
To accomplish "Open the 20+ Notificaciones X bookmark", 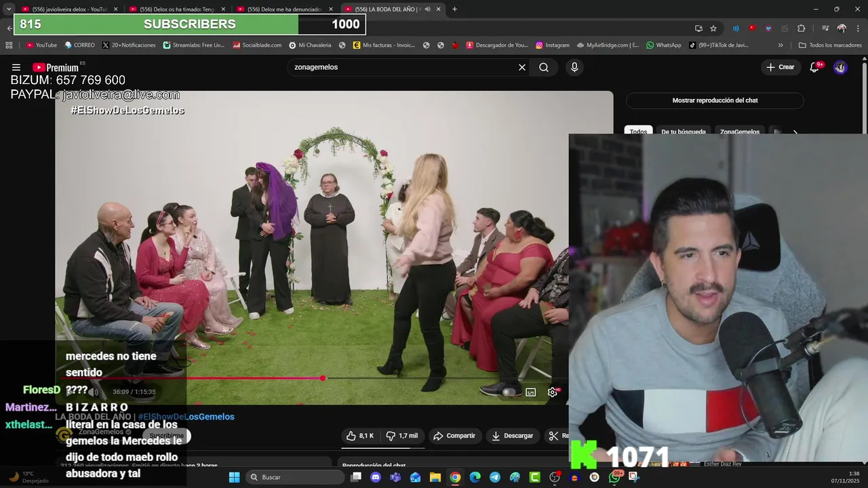I will 129,45.
